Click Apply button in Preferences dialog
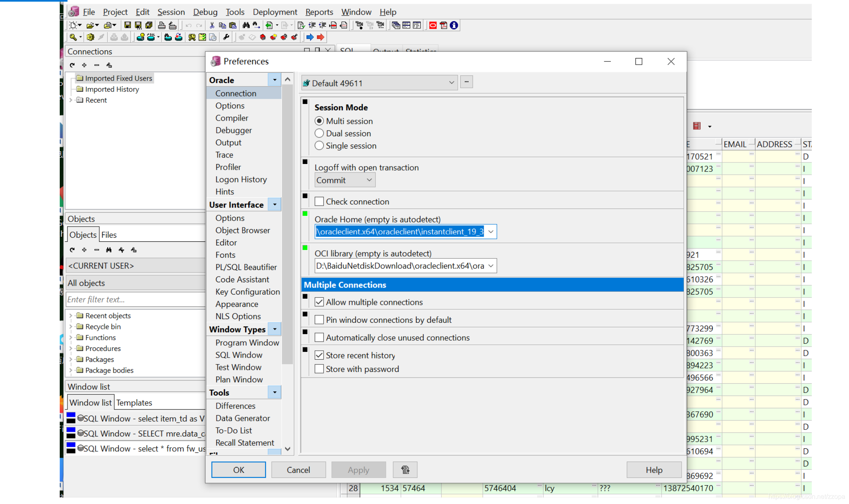The width and height of the screenshot is (849, 504). 357,469
